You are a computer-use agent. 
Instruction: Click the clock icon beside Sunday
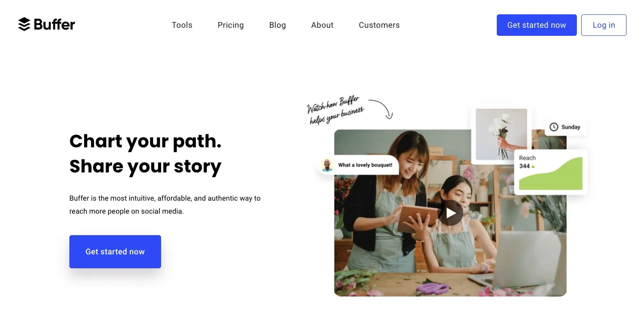(554, 127)
